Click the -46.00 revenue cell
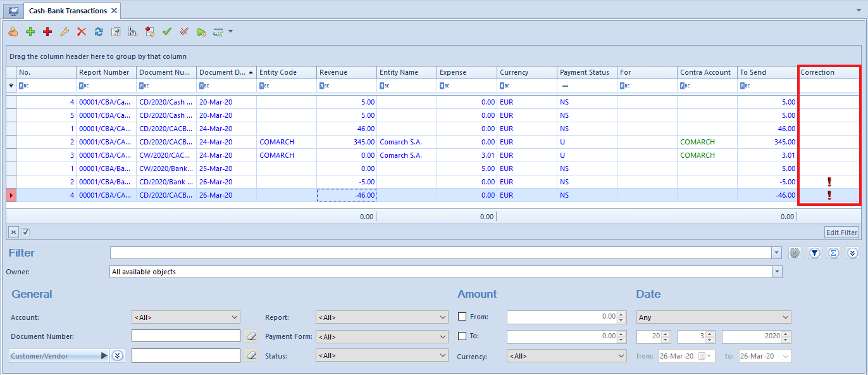 (347, 195)
